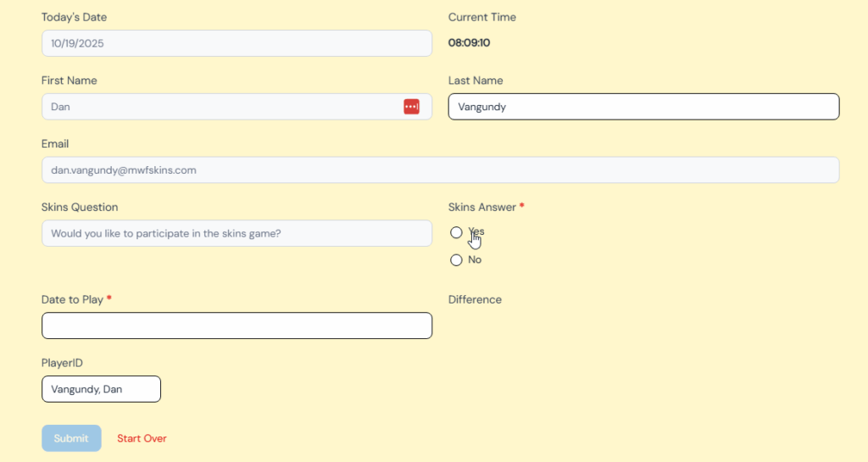Click the PlayerID label text
The image size is (868, 462).
tap(62, 363)
